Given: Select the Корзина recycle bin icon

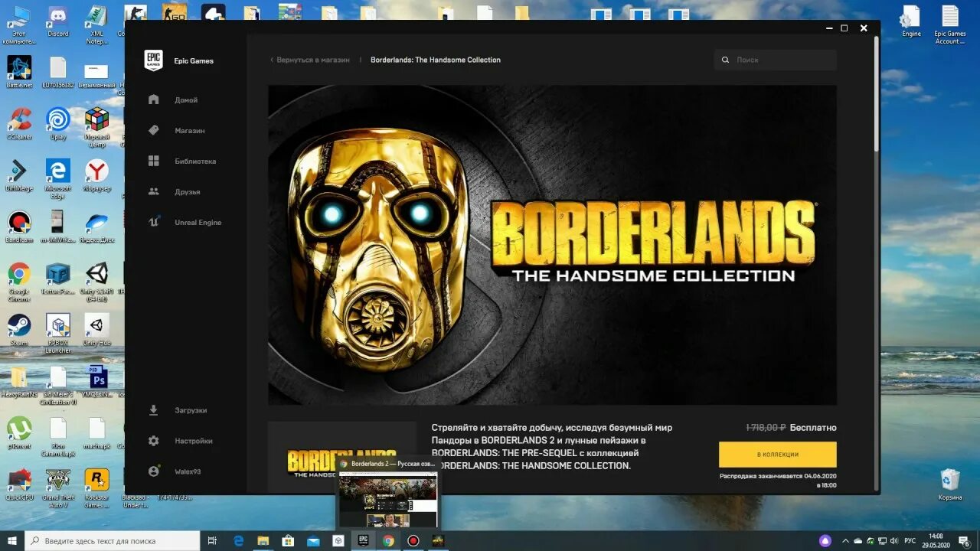Looking at the screenshot, I should [x=949, y=484].
